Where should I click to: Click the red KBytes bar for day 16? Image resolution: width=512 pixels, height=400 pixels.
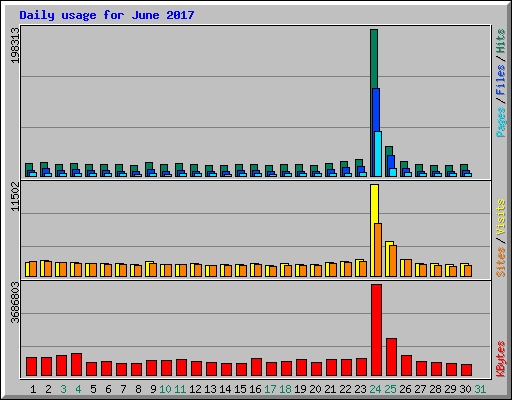[x=256, y=367]
